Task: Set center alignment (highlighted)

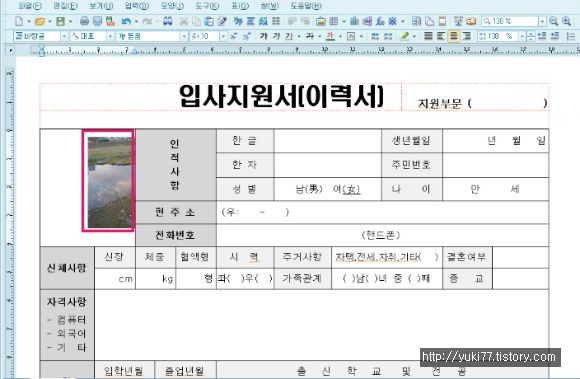Action: point(454,36)
